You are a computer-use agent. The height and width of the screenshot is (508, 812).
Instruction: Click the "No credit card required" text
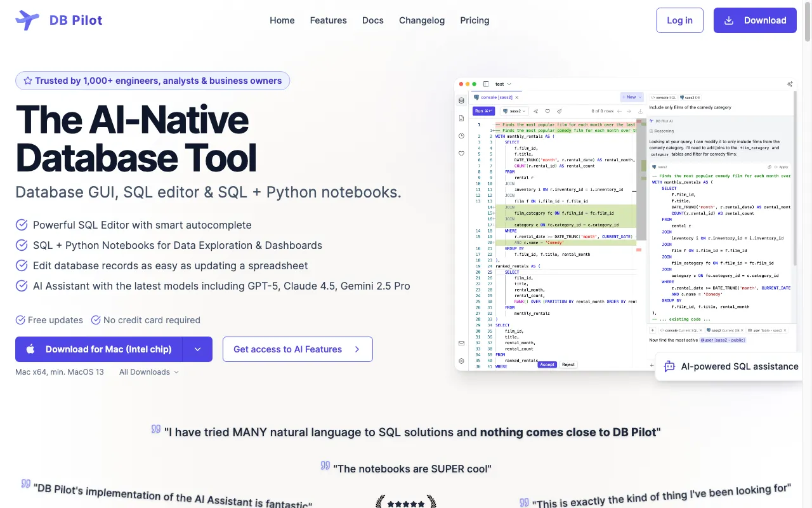coord(152,320)
